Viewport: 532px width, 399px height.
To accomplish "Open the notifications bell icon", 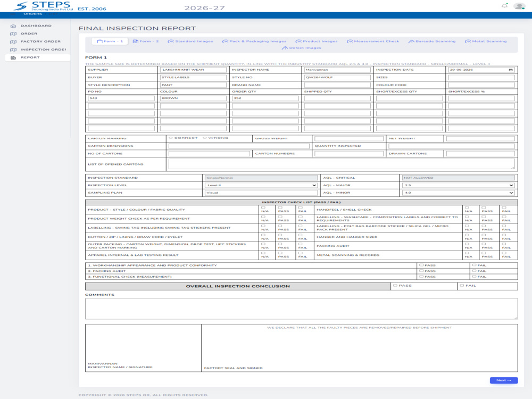I will (504, 6).
